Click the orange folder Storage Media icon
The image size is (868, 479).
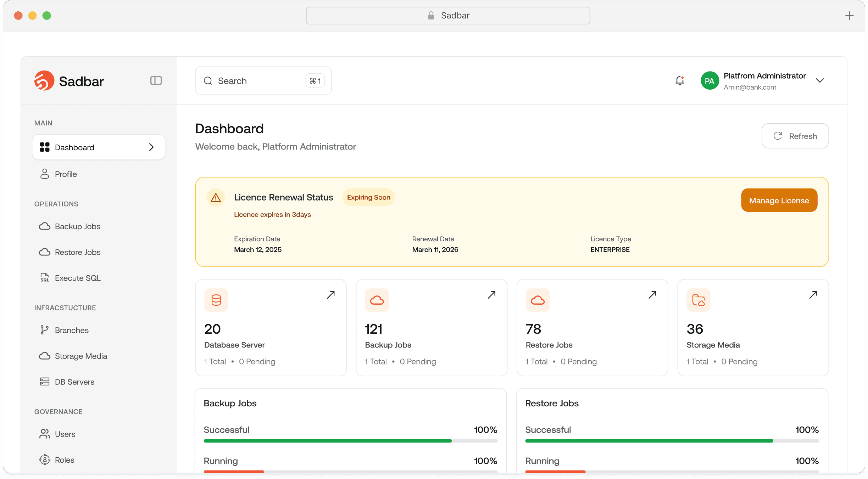(698, 300)
